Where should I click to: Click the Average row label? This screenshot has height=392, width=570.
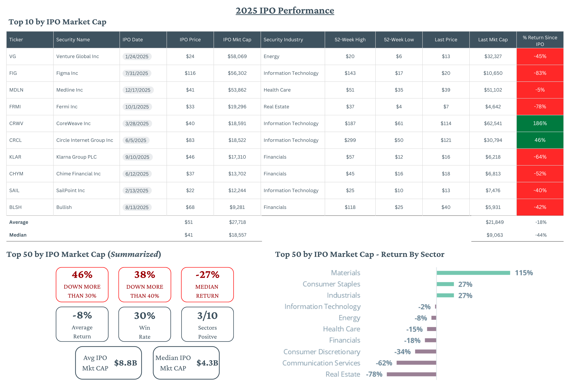pyautogui.click(x=19, y=222)
